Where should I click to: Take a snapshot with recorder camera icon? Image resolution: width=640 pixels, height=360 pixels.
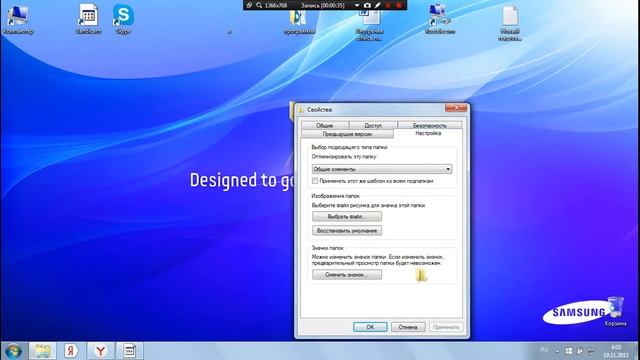pyautogui.click(x=367, y=5)
